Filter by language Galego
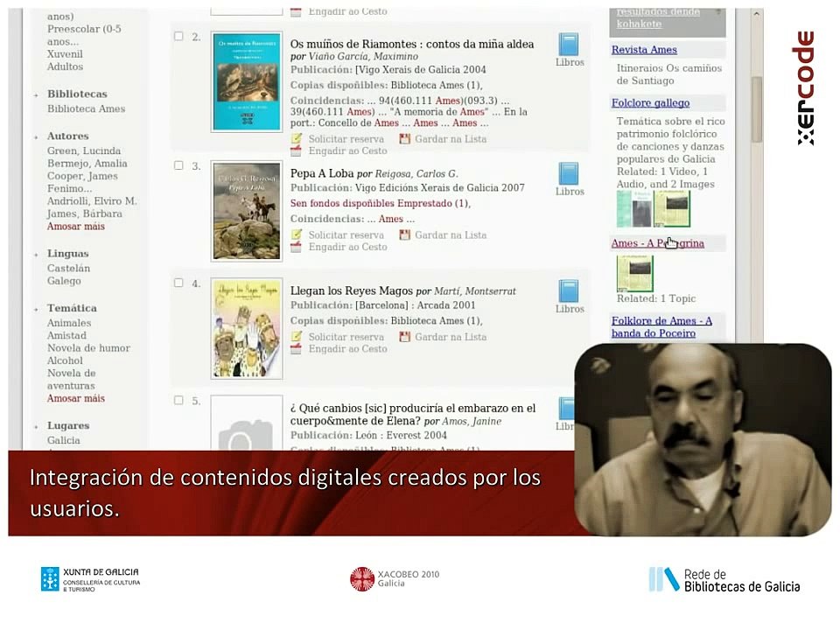The width and height of the screenshot is (840, 630). point(64,281)
